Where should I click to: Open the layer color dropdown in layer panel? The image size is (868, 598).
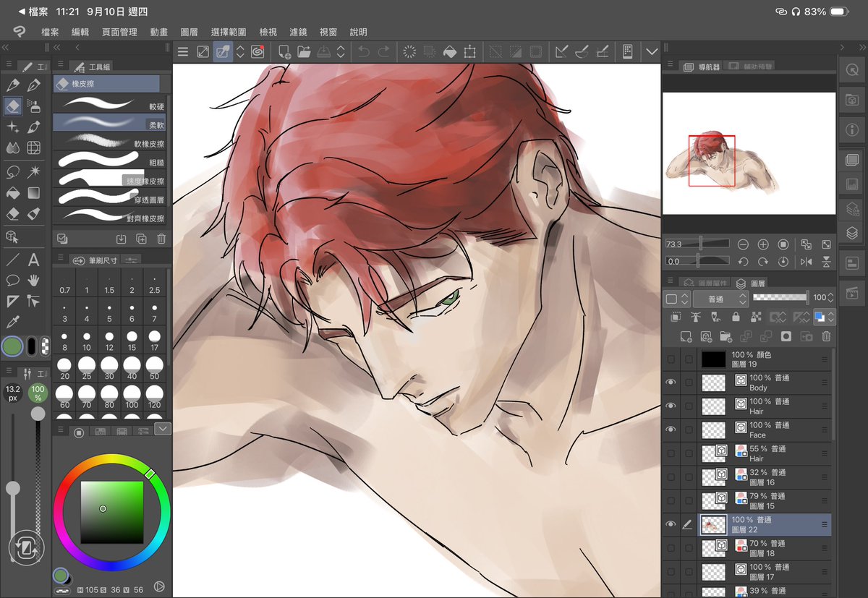click(x=823, y=317)
